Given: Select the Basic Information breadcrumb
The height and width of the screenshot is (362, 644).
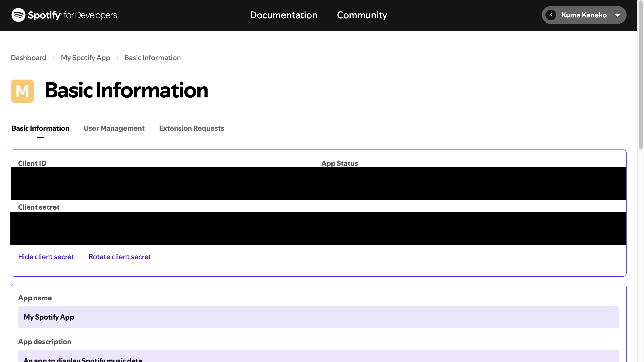Looking at the screenshot, I should click(x=153, y=58).
